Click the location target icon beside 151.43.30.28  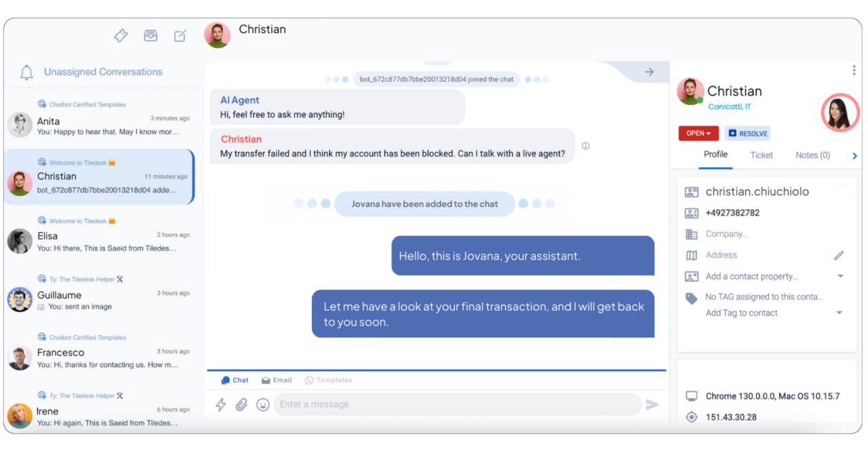pos(692,418)
